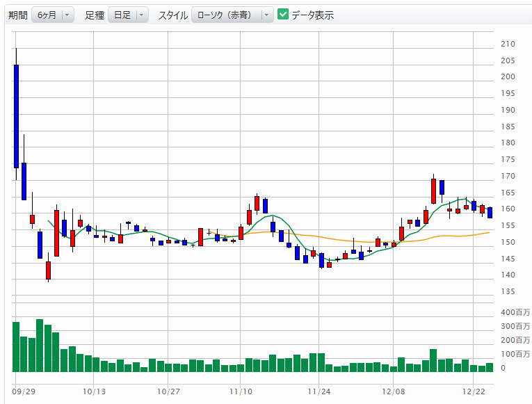Click the arrow on the 日足 selector

tap(141, 15)
